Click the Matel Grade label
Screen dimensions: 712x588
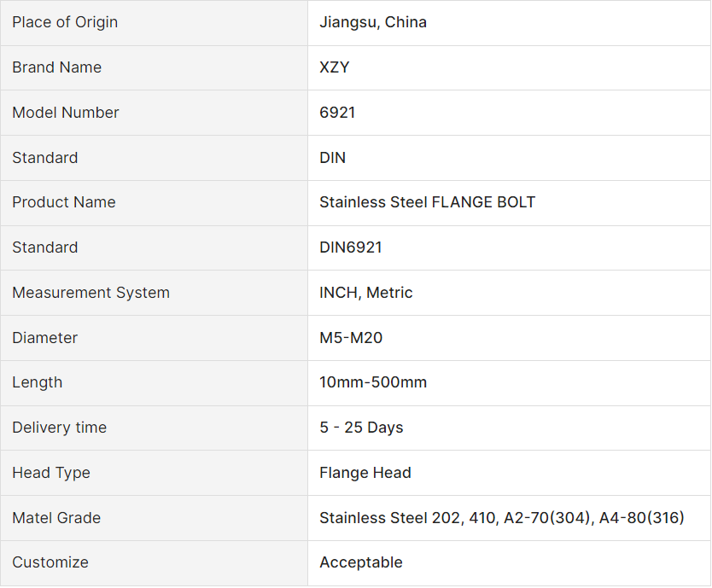point(56,518)
